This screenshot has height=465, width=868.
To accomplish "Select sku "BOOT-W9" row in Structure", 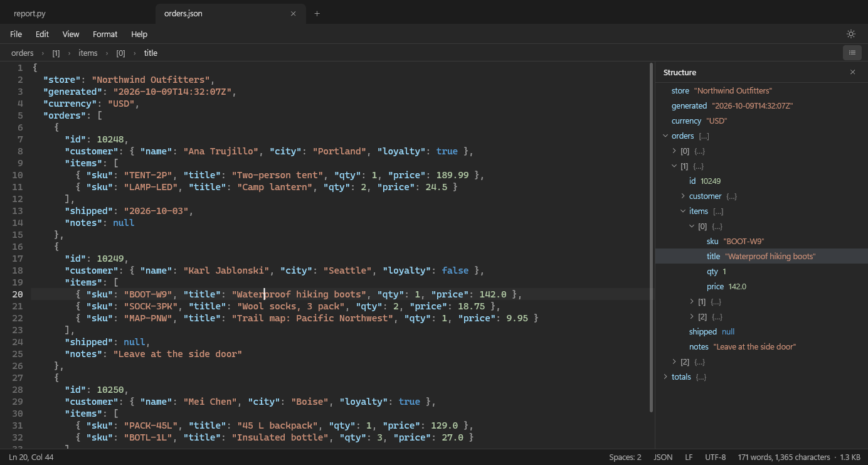I will [761, 241].
